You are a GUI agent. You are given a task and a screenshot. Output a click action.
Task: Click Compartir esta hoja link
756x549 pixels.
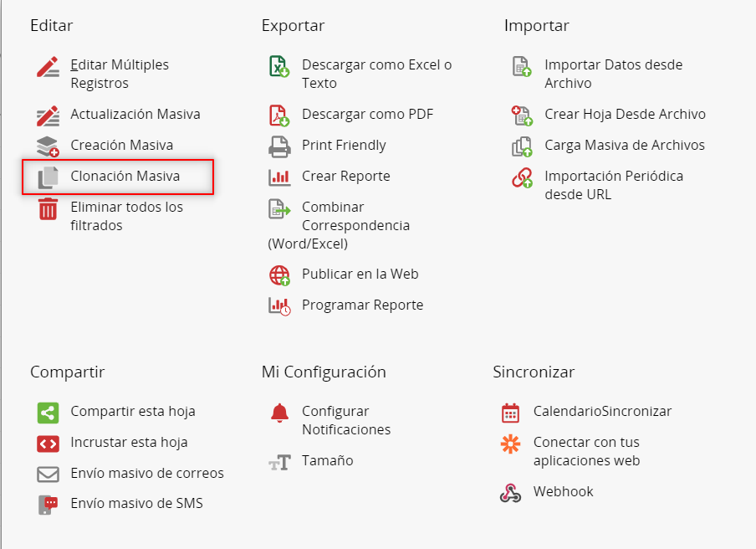(132, 412)
